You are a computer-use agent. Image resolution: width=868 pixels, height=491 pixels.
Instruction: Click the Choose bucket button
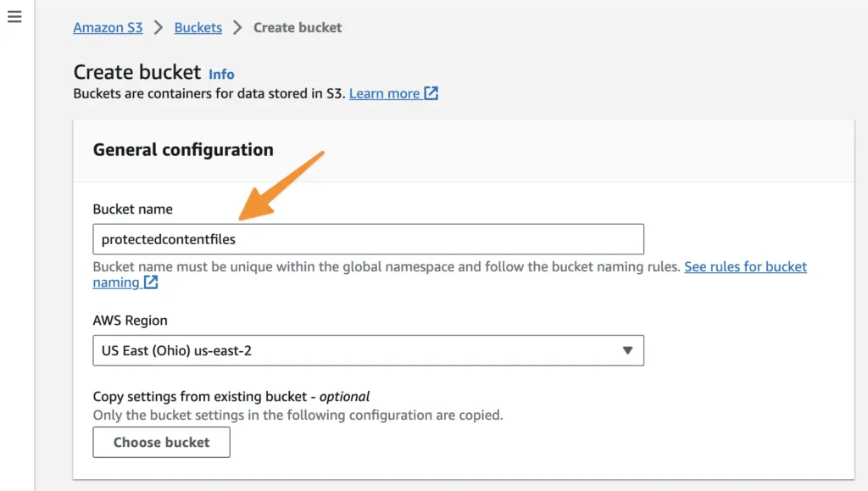[162, 443]
